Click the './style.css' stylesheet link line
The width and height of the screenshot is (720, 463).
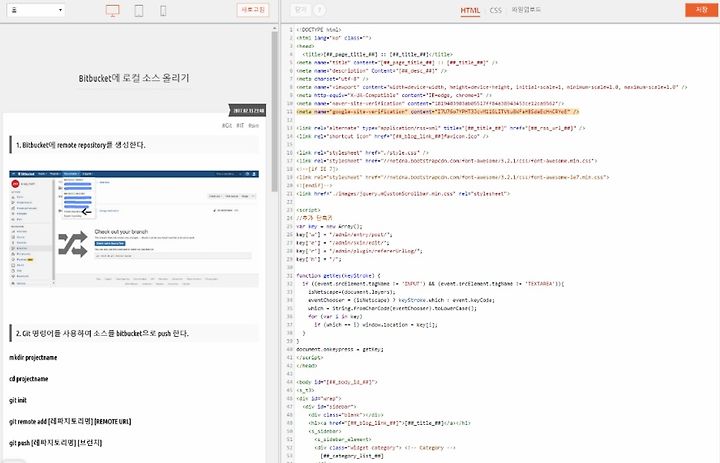click(362, 152)
